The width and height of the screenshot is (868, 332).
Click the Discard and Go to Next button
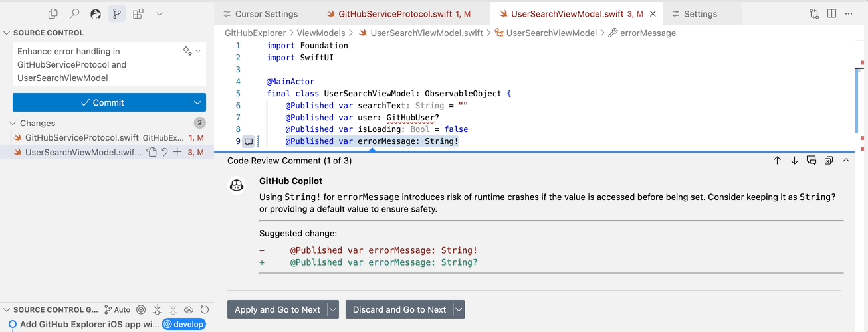(x=399, y=309)
